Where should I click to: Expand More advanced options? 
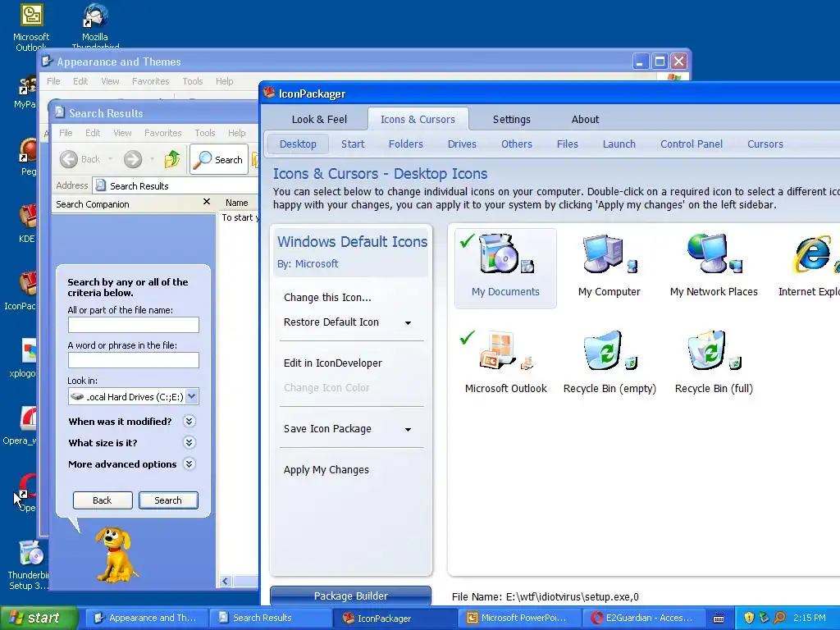189,464
